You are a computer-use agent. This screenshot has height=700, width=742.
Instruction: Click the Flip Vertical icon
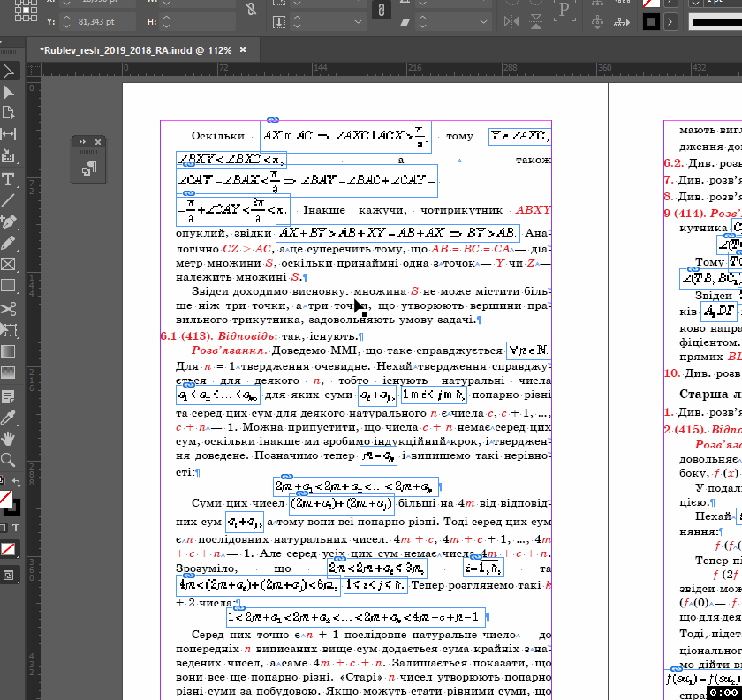535,22
